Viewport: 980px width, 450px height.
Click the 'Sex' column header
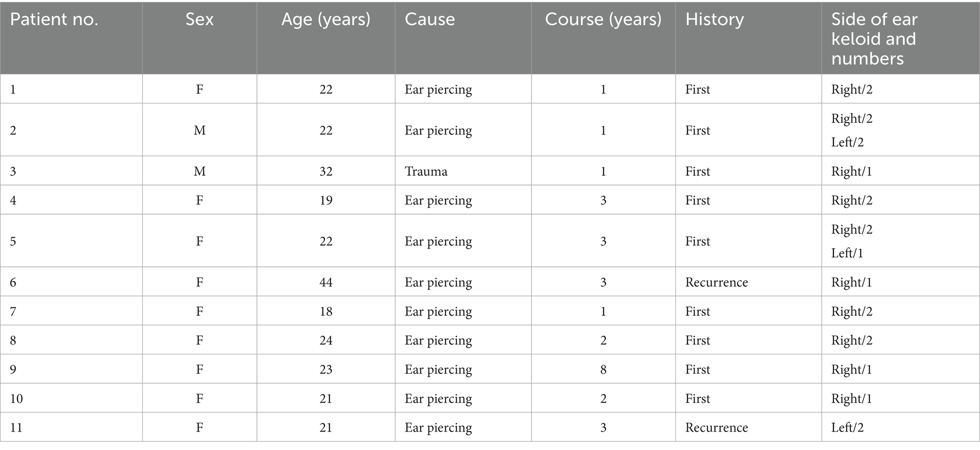click(x=200, y=20)
